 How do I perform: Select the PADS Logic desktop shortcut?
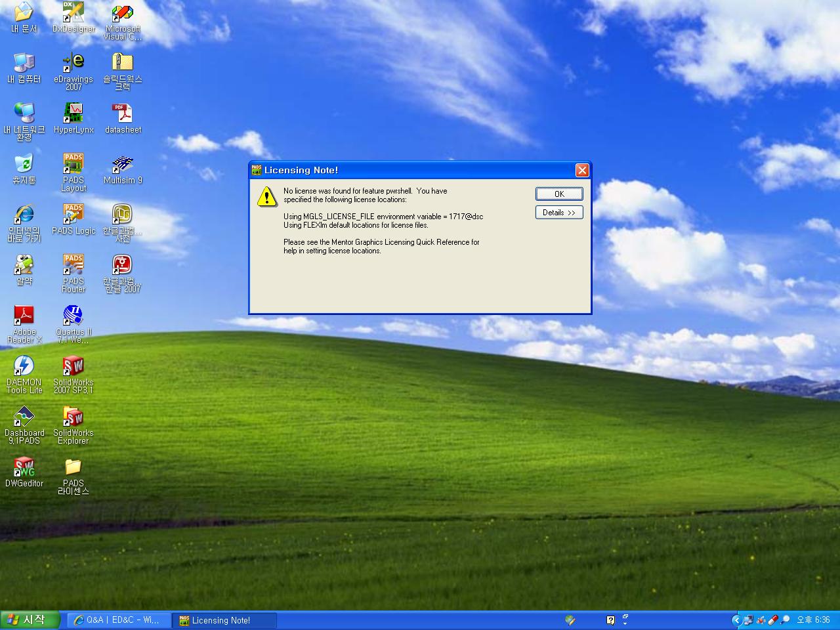click(x=73, y=215)
